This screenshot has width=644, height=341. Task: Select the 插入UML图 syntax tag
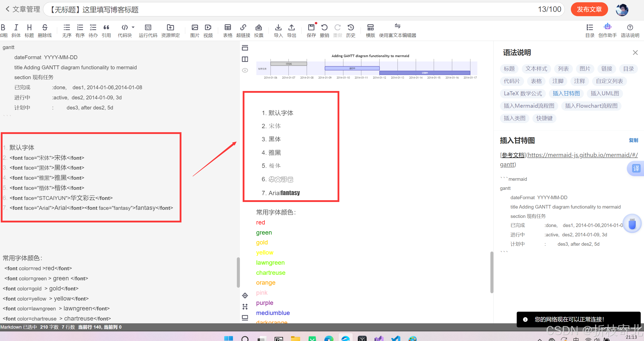[x=605, y=94]
